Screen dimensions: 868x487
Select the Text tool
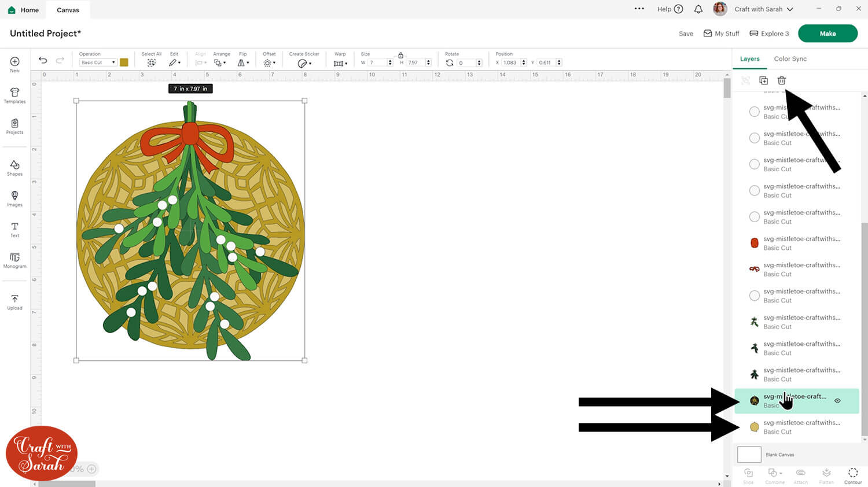point(14,230)
